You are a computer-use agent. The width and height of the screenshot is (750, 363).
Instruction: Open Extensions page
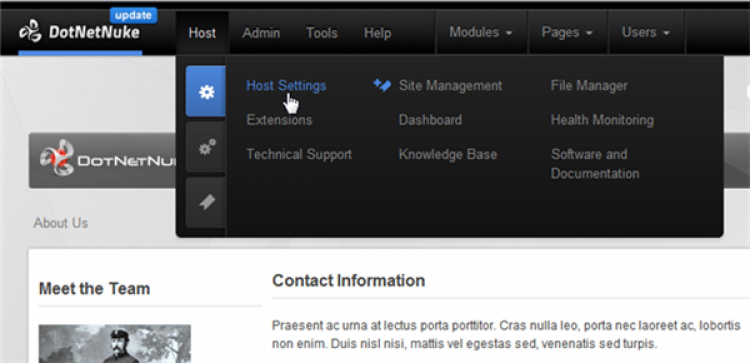pyautogui.click(x=279, y=120)
